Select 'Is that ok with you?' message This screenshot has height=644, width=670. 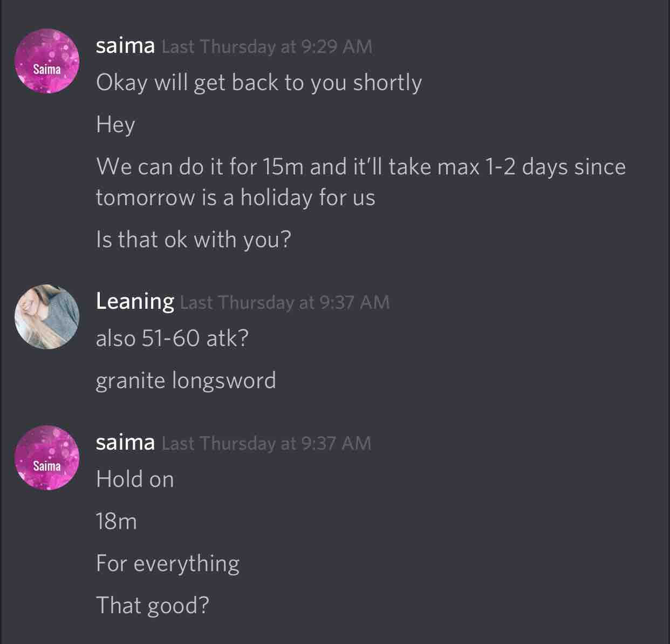click(193, 240)
